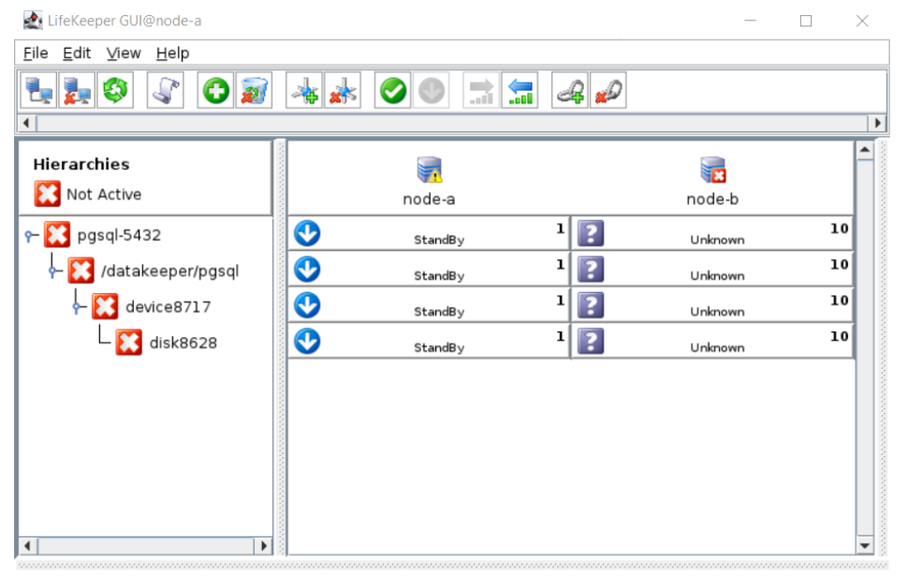The width and height of the screenshot is (908, 588).
Task: Click the blue Unextend Resource Hierarchy icon
Action: coord(520,91)
